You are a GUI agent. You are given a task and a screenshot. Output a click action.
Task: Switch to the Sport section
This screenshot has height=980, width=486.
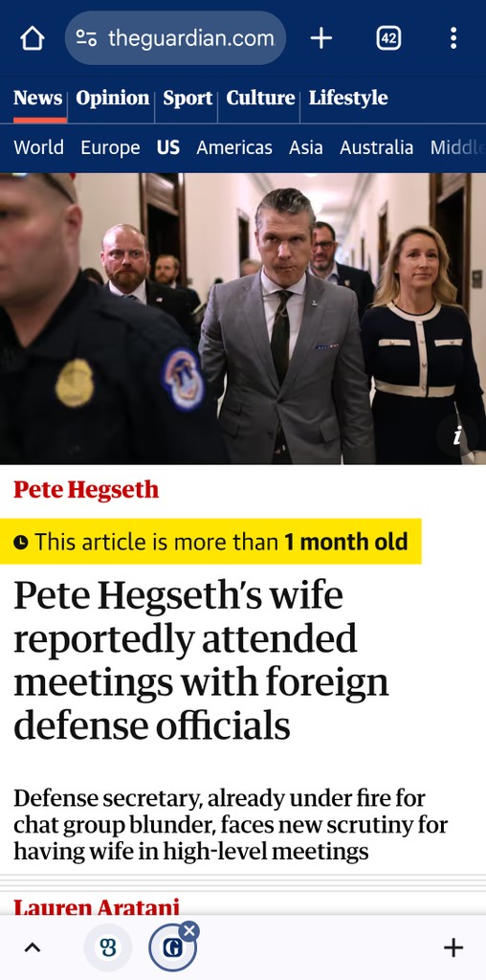(188, 99)
